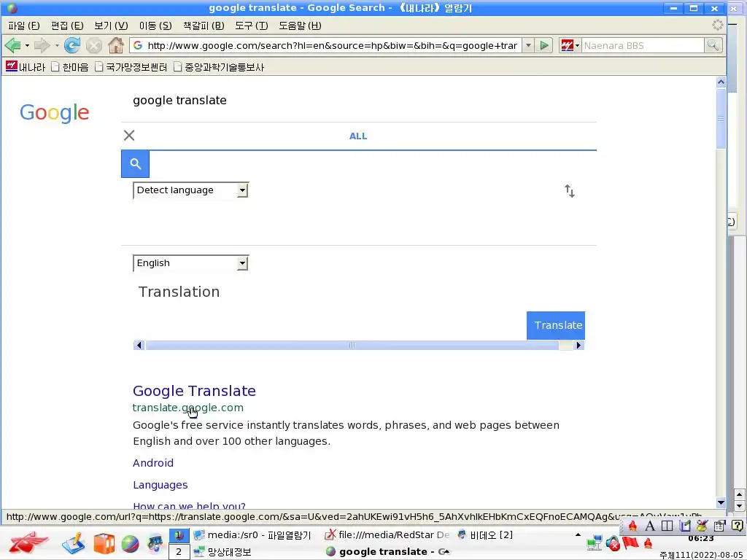747x560 pixels.
Task: Reload the page with the refresh icon
Action: tap(72, 46)
